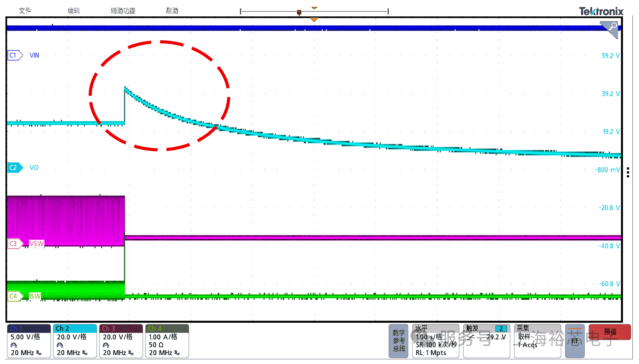Select the C3 channel handle marker
Screen dimensions: 639x364
(15, 243)
